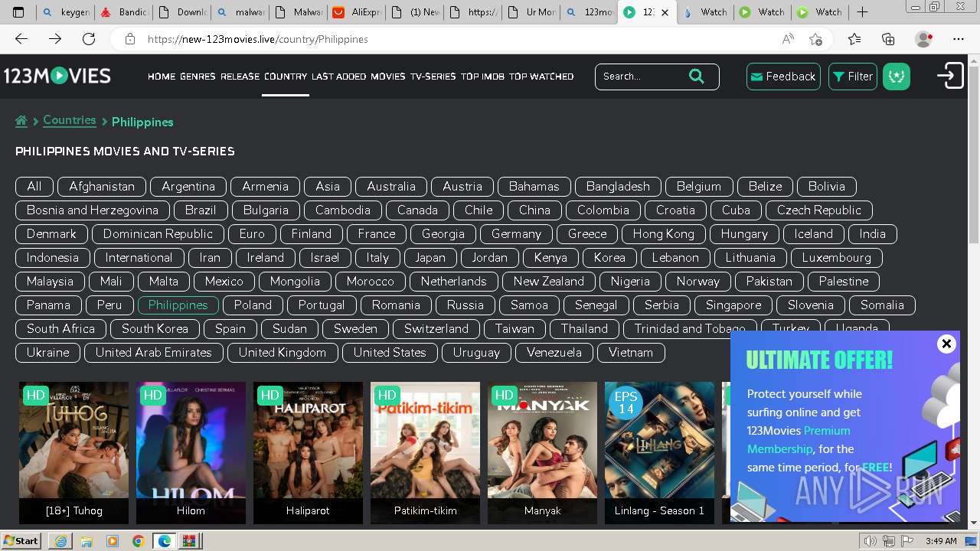Click the volume icon in system tray
The image size is (980, 551).
[x=870, y=541]
